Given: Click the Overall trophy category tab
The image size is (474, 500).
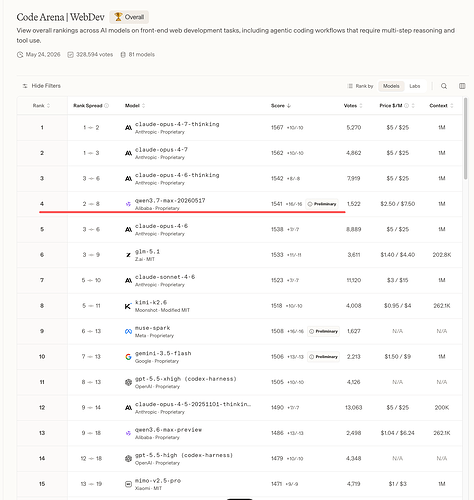Looking at the screenshot, I should coord(129,17).
